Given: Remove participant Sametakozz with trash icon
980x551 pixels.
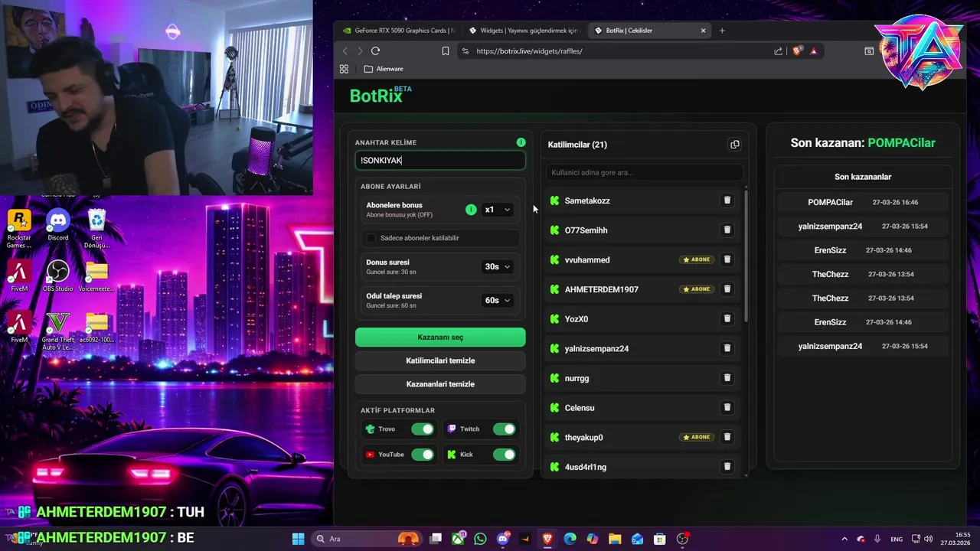Looking at the screenshot, I should [x=727, y=201].
